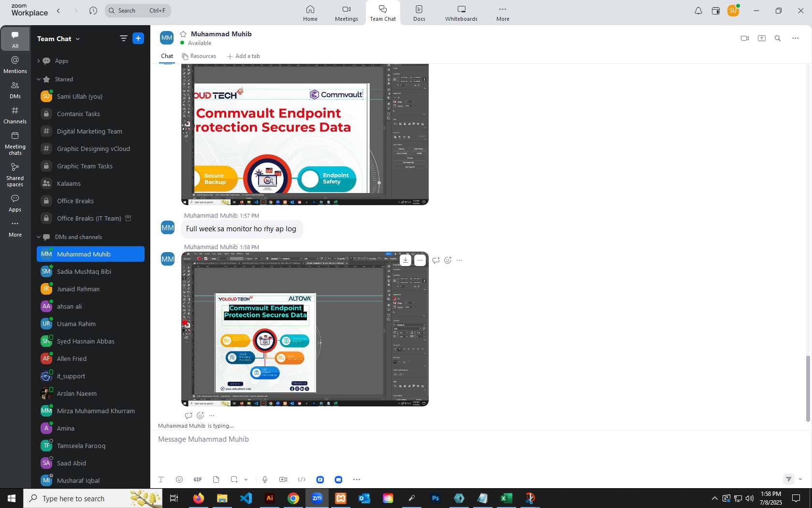Open the sidebar More item
812x508 pixels.
[x=15, y=229]
